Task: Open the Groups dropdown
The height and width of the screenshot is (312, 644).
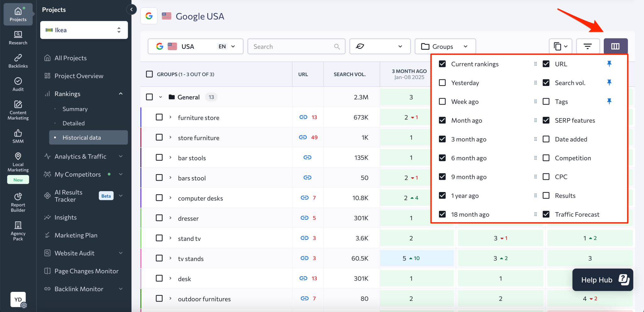Action: 445,46
